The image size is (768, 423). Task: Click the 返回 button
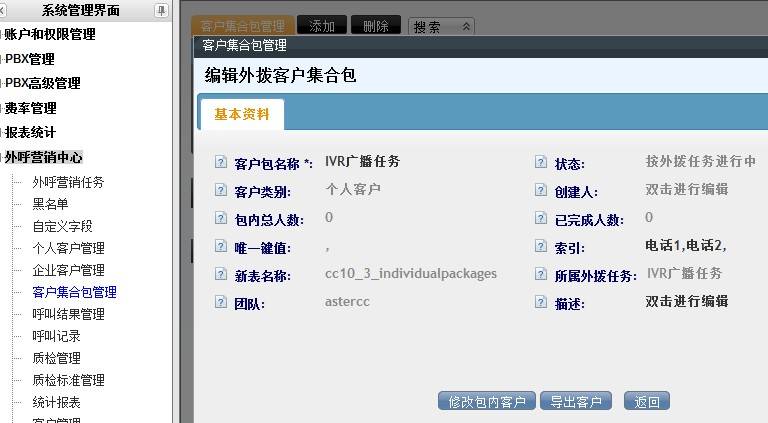(x=647, y=401)
